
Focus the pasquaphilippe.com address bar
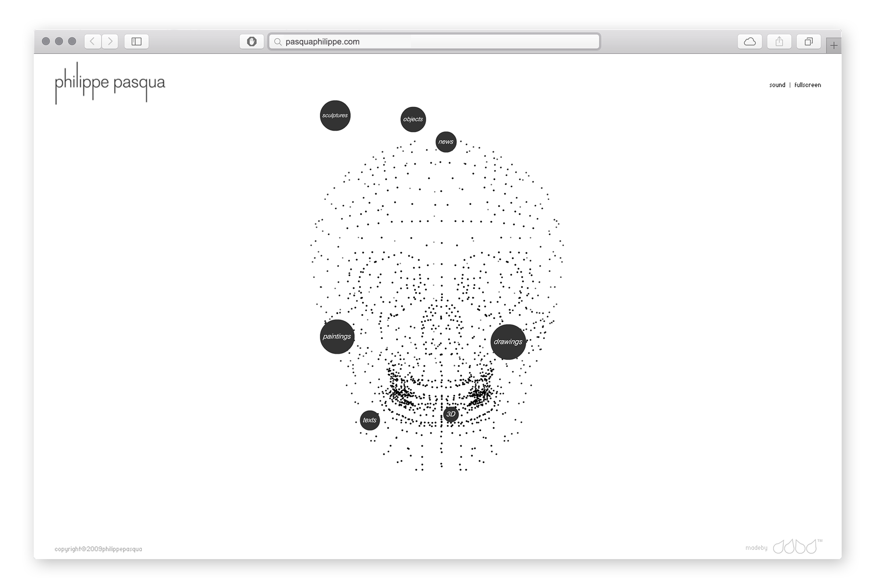click(434, 42)
